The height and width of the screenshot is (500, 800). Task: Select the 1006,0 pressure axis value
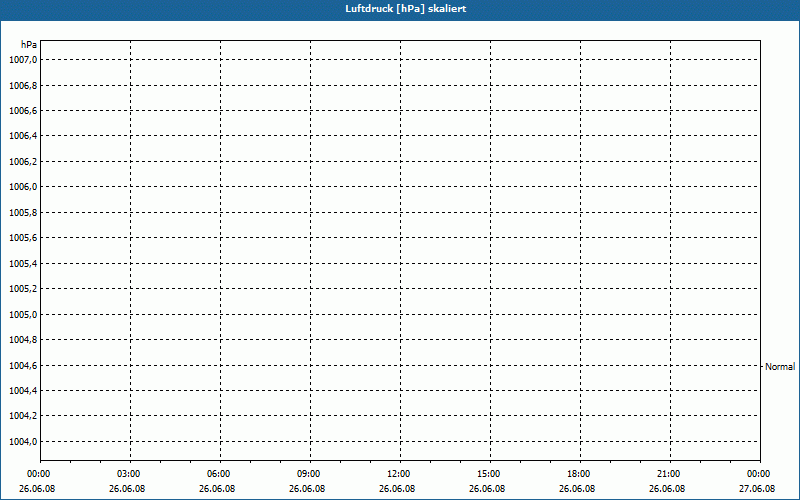[x=23, y=187]
